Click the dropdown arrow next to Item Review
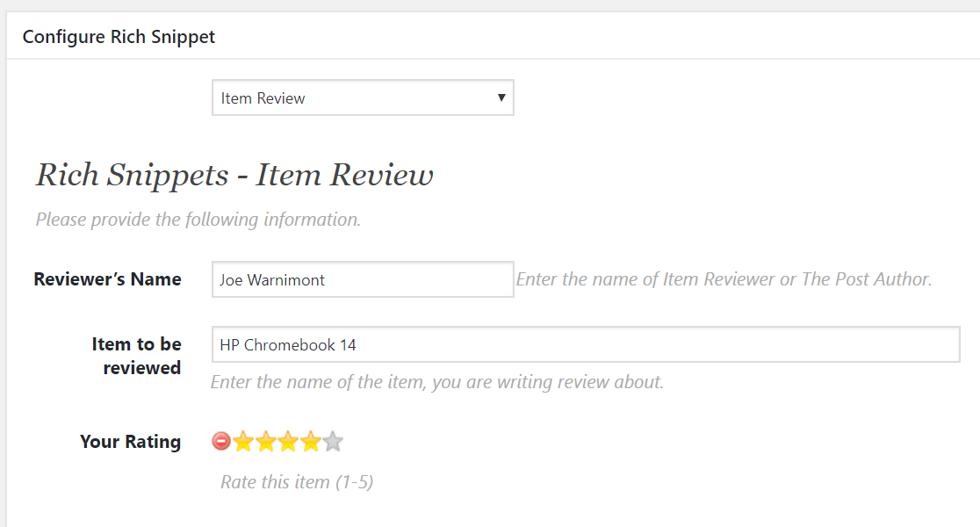 click(501, 97)
